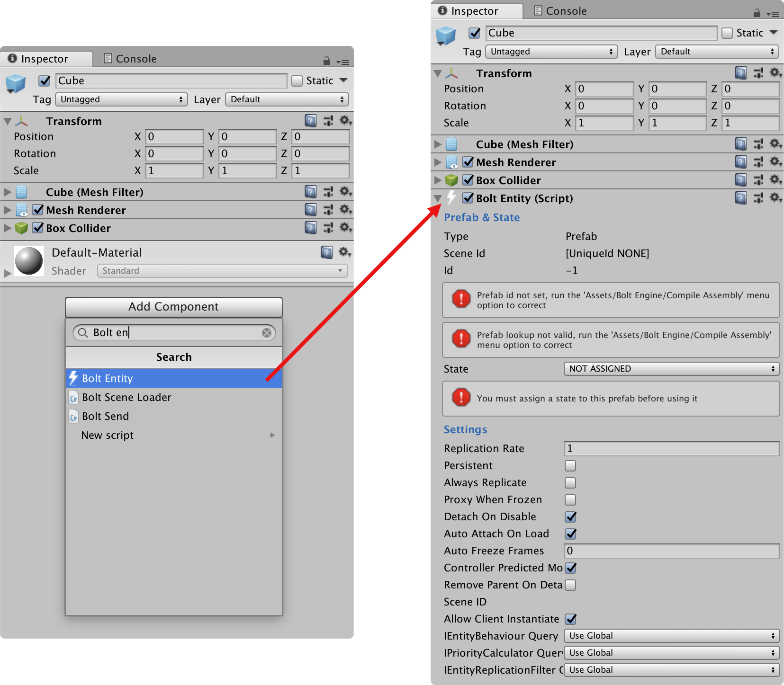Open Mesh Renderer help in right Inspector

(x=741, y=162)
